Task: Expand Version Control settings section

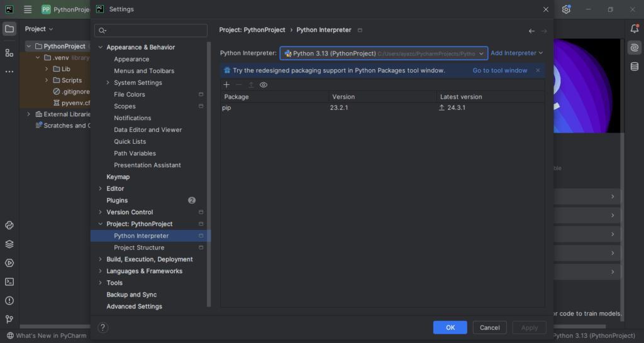Action: (101, 212)
